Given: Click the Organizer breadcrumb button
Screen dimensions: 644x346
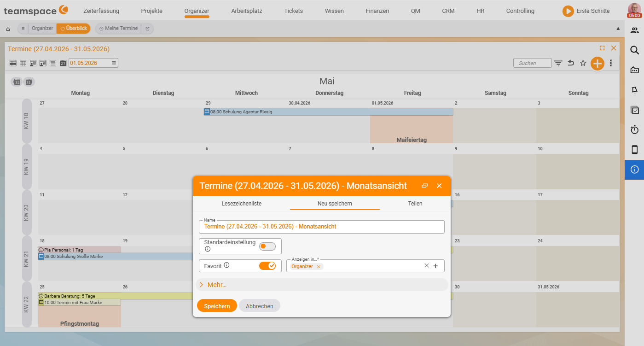Looking at the screenshot, I should [x=42, y=29].
